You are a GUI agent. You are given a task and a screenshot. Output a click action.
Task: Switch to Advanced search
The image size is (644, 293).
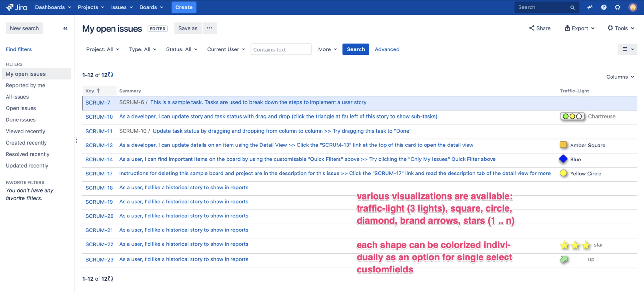(387, 49)
